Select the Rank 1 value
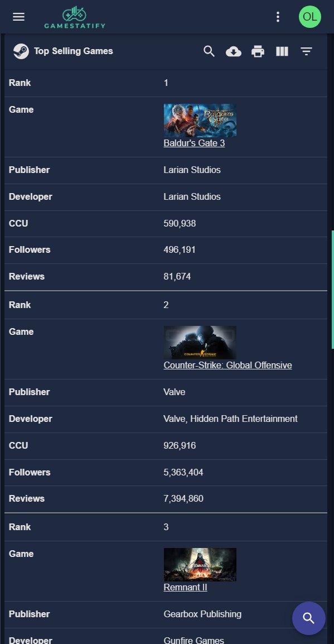The image size is (334, 644). click(x=166, y=83)
